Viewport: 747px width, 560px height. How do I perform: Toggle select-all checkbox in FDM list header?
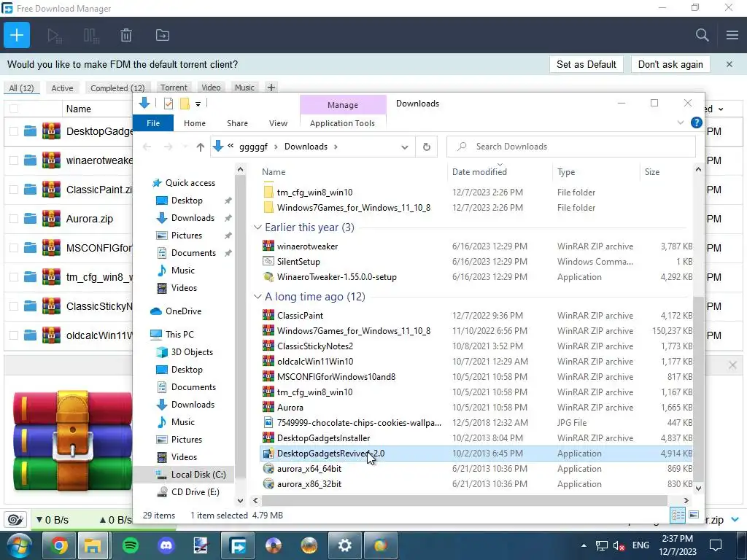tap(14, 109)
